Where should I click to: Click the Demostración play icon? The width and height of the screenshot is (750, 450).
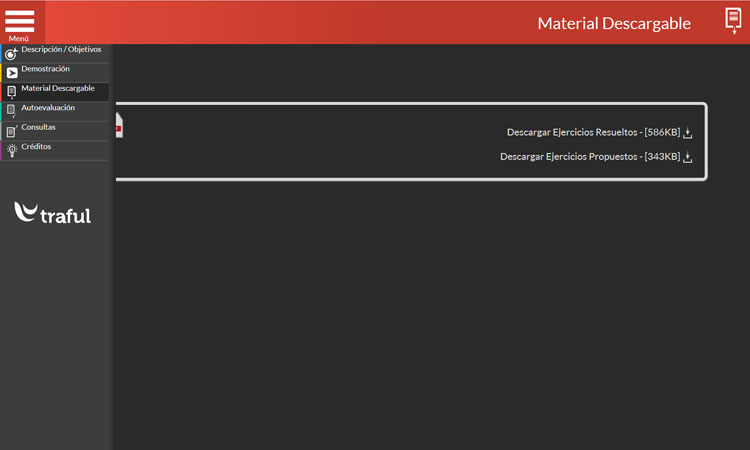[x=11, y=73]
